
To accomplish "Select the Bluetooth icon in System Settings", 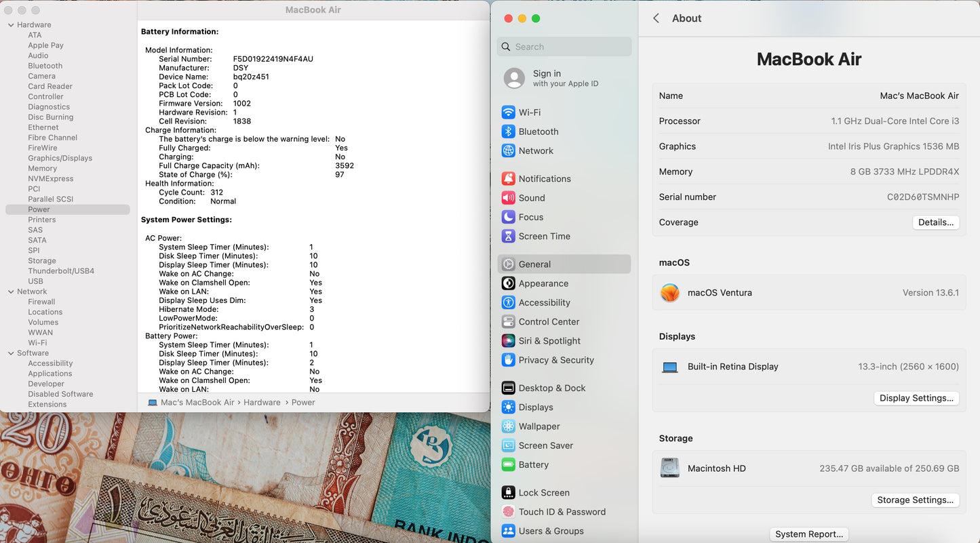I will tap(508, 132).
